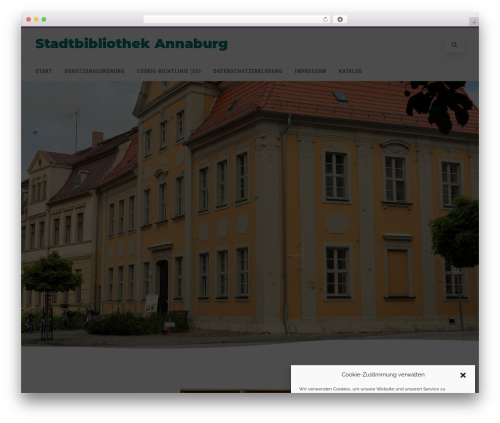Viewport: 500px width, 423px height.
Task: Open the Start menu item
Action: 44,71
